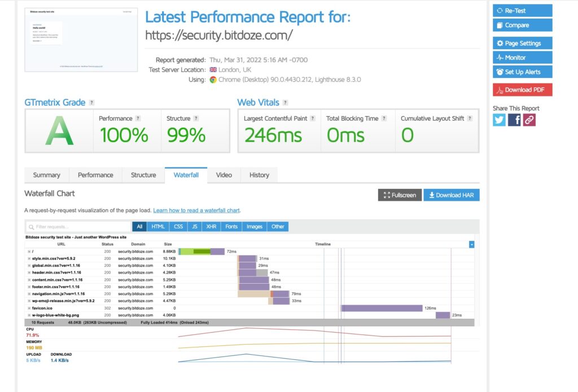Click the CPU 71.9% value
Screen dimensions: 578x392
(32, 335)
